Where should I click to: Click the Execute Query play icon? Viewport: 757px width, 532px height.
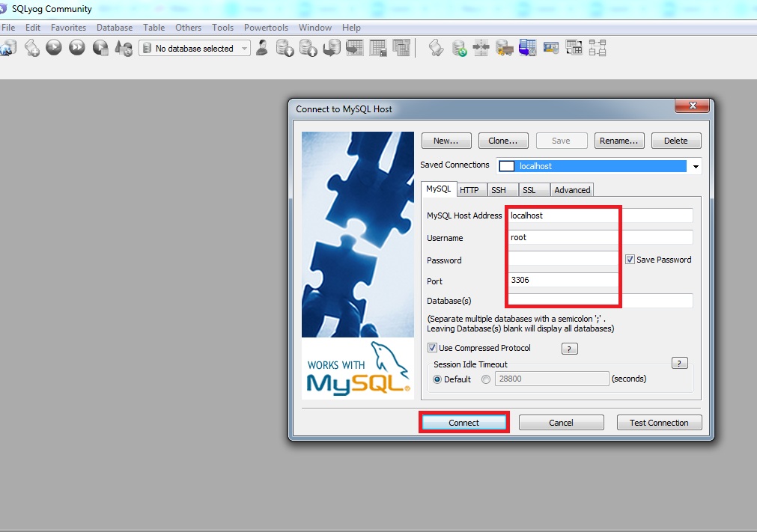[53, 48]
